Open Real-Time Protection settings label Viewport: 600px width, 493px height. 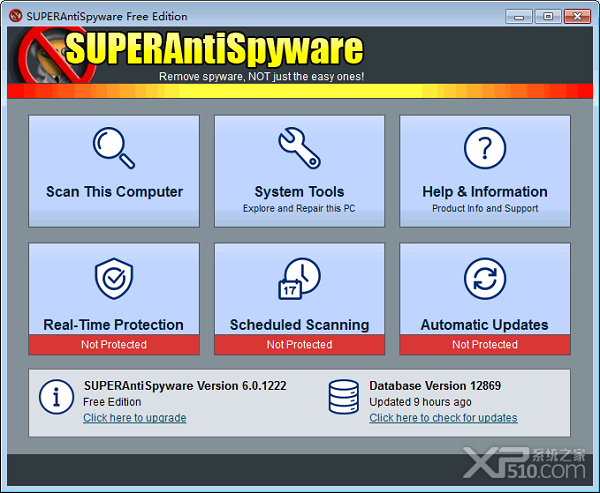[114, 325]
